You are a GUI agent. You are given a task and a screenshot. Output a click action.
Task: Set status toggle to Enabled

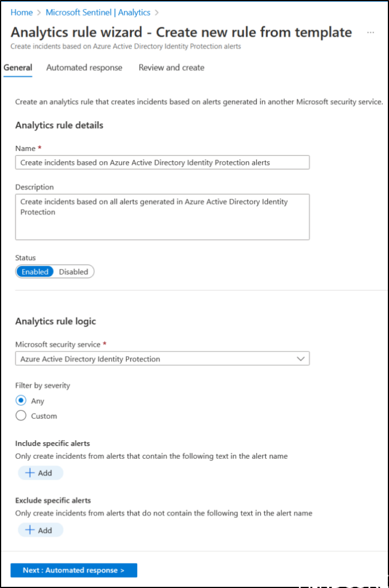point(35,272)
